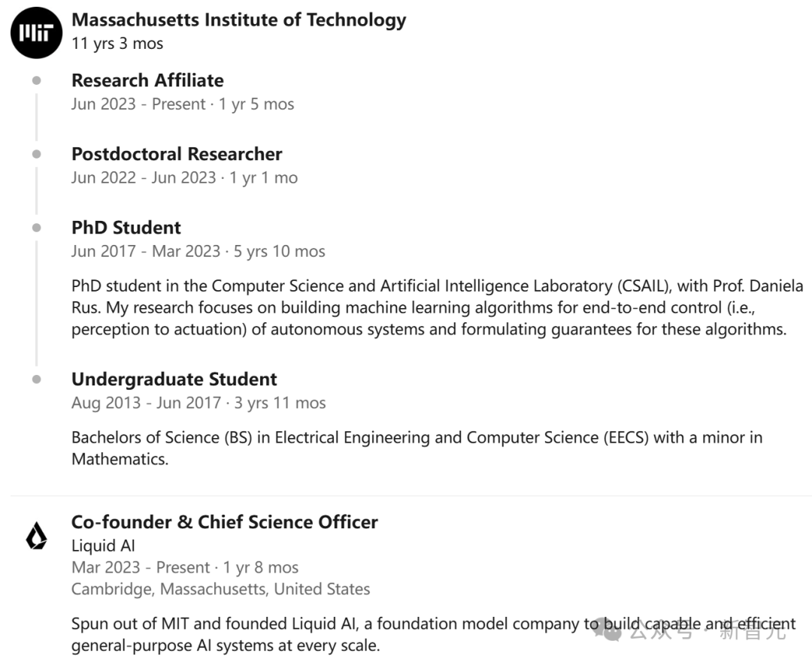Open the Liquid AI company name

coord(103,546)
